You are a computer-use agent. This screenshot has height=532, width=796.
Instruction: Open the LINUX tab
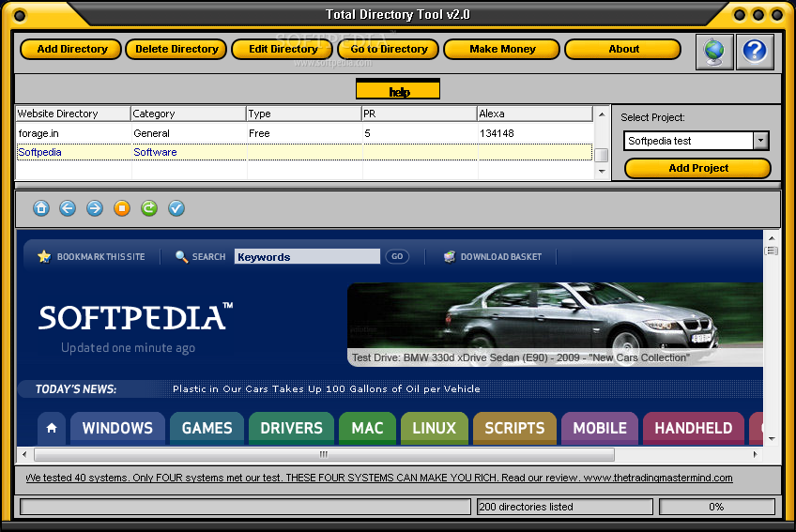tap(435, 429)
